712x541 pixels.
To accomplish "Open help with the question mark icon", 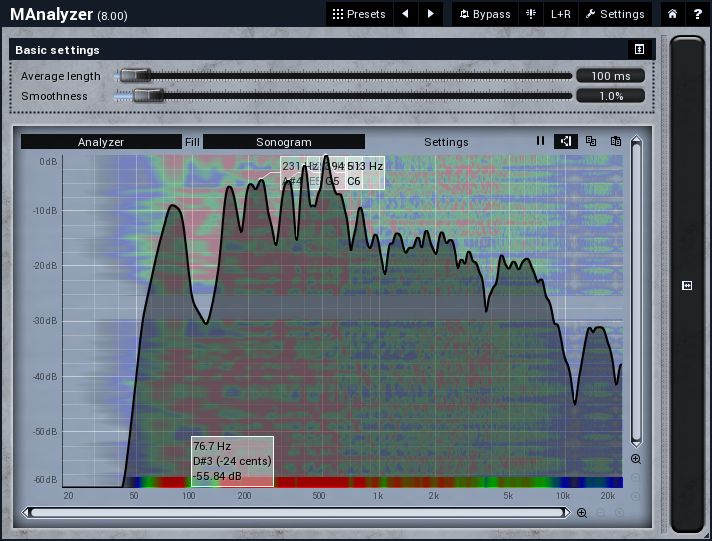I will click(698, 14).
